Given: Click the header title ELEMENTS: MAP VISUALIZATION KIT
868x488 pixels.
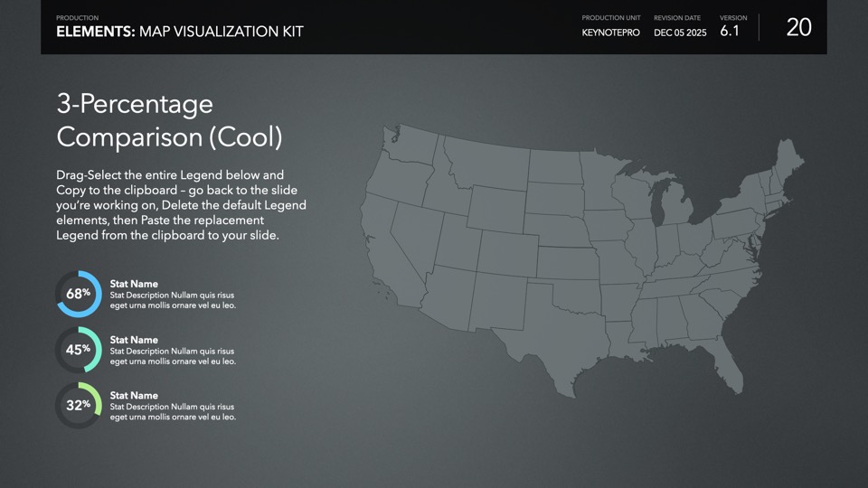Looking at the screenshot, I should [180, 32].
